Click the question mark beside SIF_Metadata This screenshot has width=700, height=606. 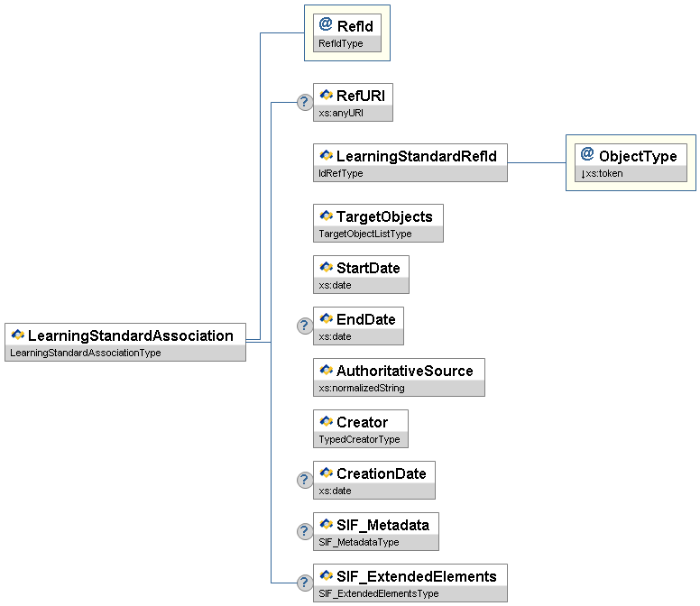[x=305, y=531]
